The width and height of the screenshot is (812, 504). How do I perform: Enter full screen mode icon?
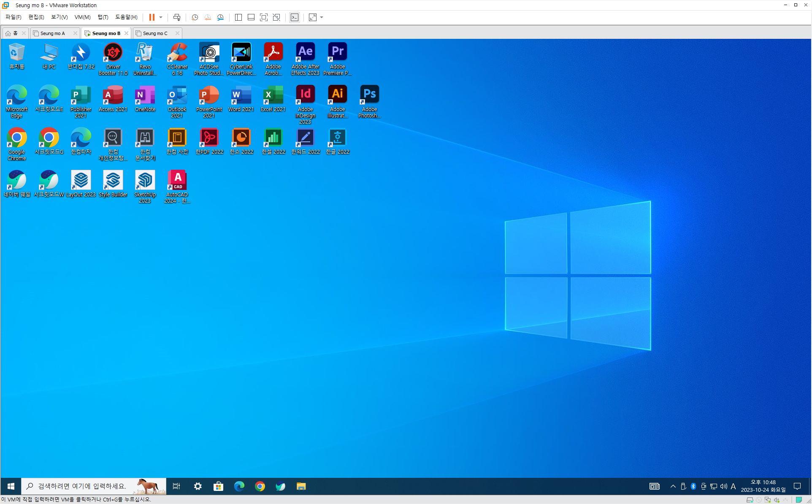264,17
